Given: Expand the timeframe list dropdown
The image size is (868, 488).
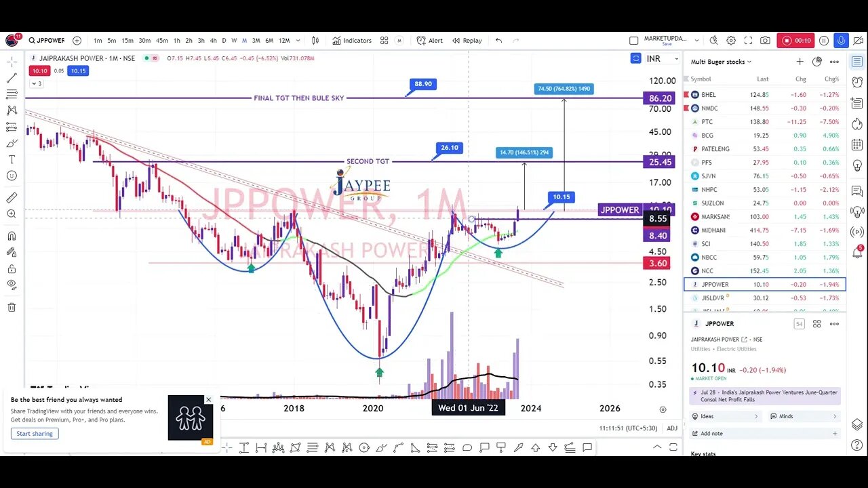Looking at the screenshot, I should (x=298, y=41).
